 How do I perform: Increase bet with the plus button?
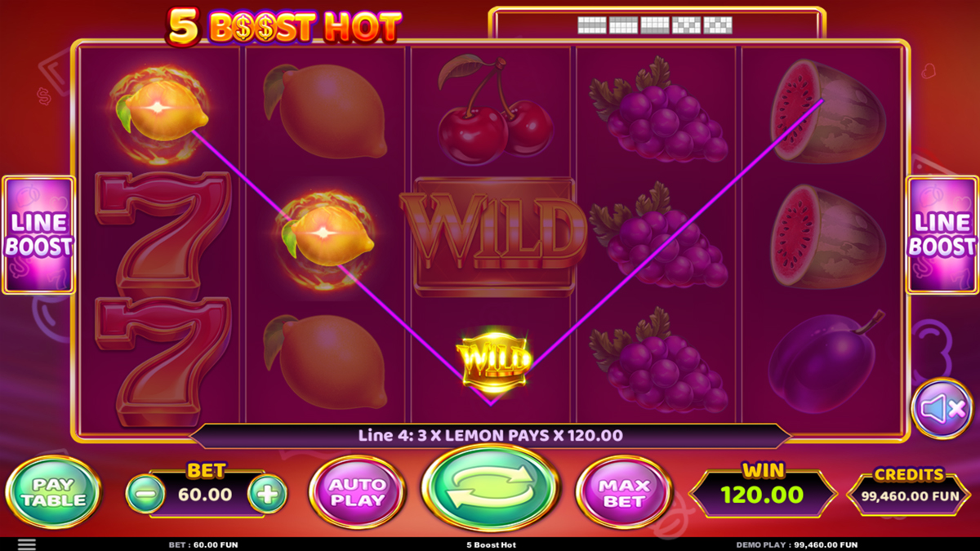268,493
